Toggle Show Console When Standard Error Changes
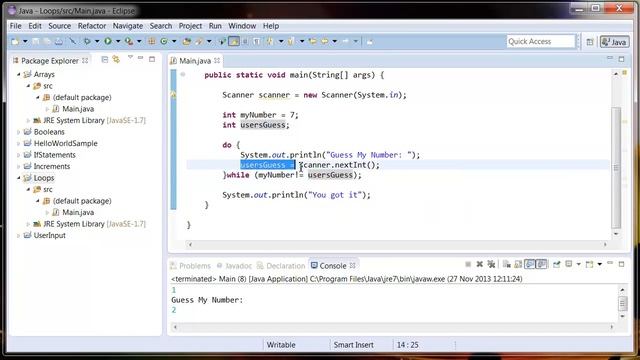This screenshot has height=360, width=640. coord(541,264)
